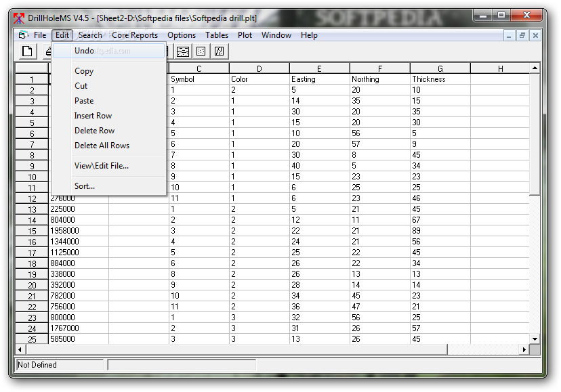561x392 pixels.
Task: Select the grid's top-left corner cell
Action: pos(32,68)
